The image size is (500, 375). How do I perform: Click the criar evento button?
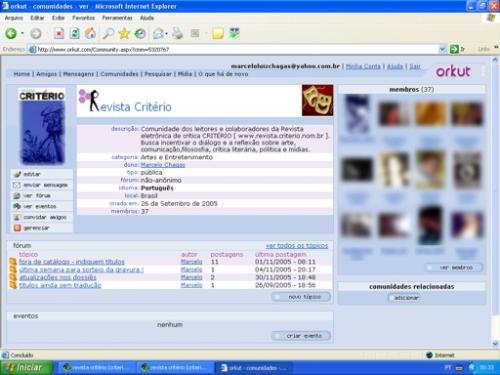pos(301,336)
